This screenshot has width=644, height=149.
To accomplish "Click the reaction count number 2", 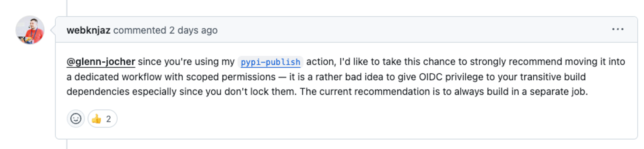I will pos(108,119).
